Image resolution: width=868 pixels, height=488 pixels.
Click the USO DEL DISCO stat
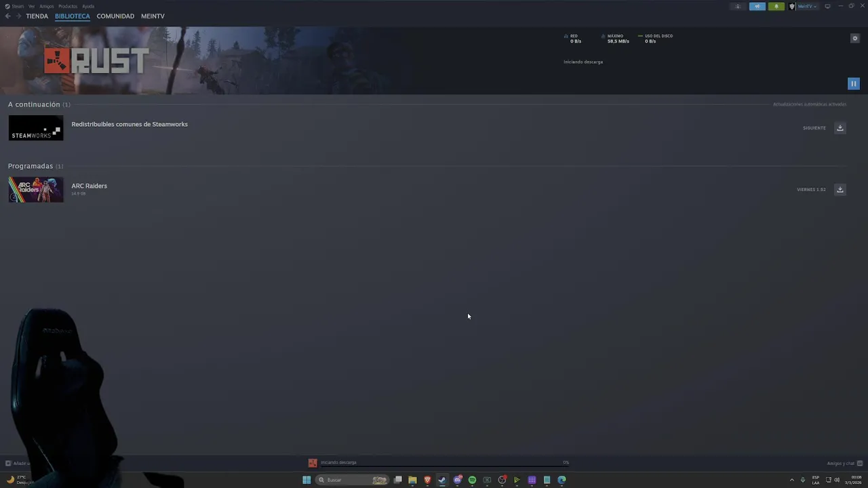(656, 39)
